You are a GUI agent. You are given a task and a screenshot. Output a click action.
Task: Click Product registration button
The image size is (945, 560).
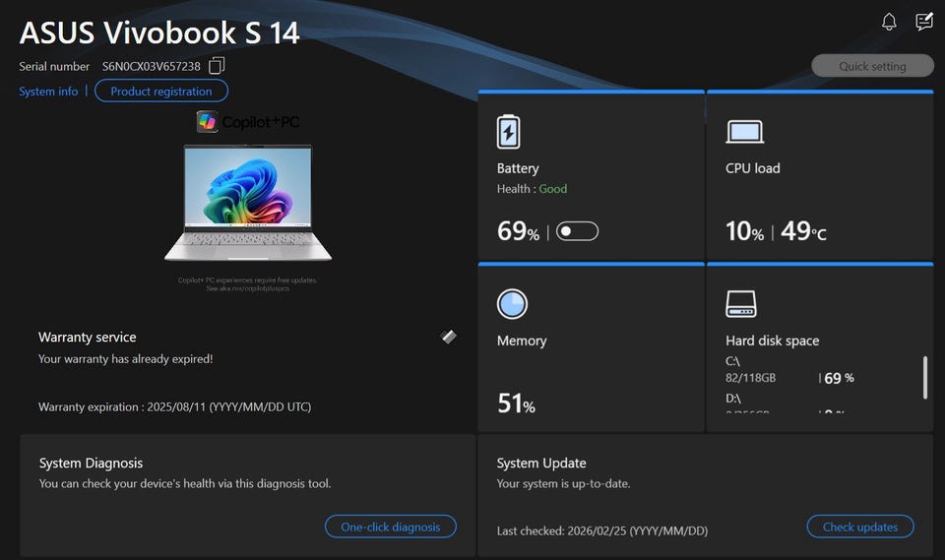click(x=160, y=91)
